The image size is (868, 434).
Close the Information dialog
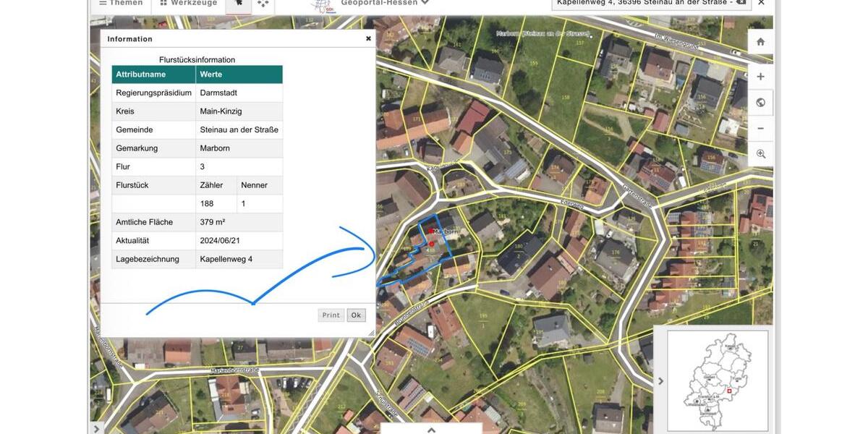coord(368,38)
